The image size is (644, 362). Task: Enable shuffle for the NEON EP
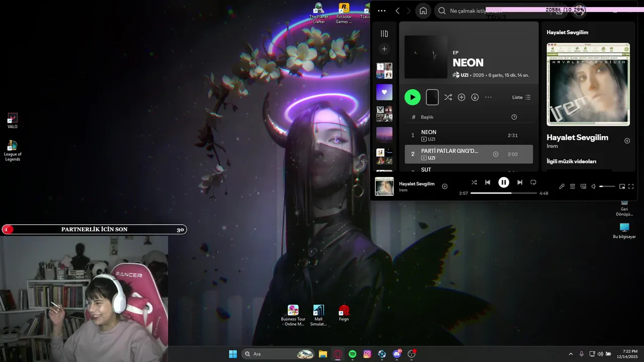[x=448, y=97]
